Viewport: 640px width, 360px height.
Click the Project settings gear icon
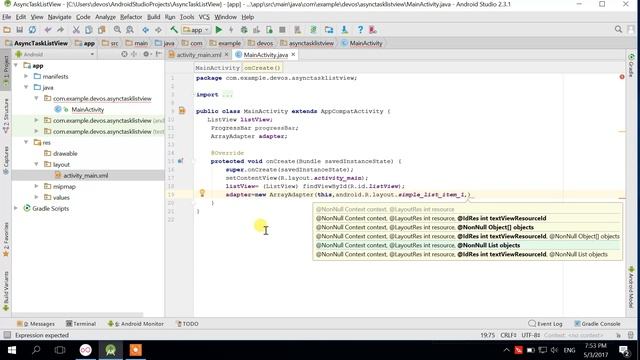tap(146, 54)
